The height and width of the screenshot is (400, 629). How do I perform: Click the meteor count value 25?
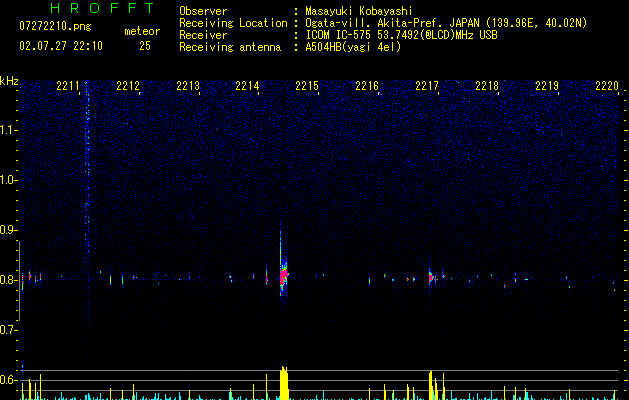145,46
